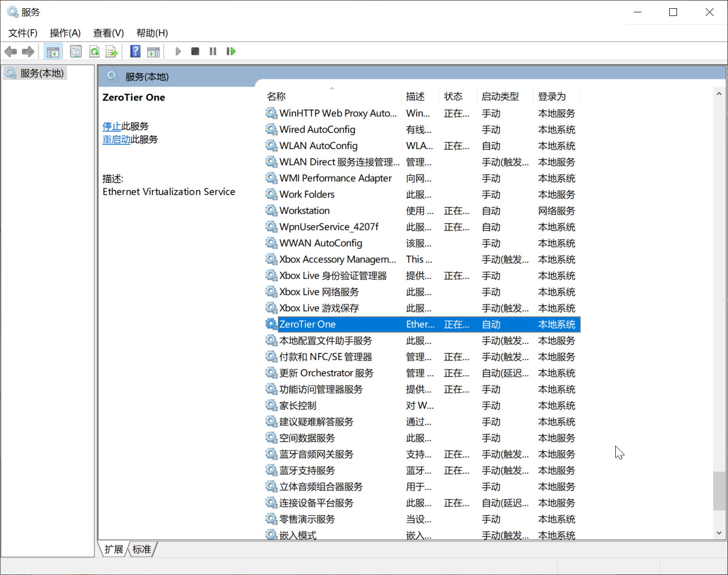Screen dimensions: 728x575
Task: Click the Restart Service toolbar icon
Action: click(231, 52)
